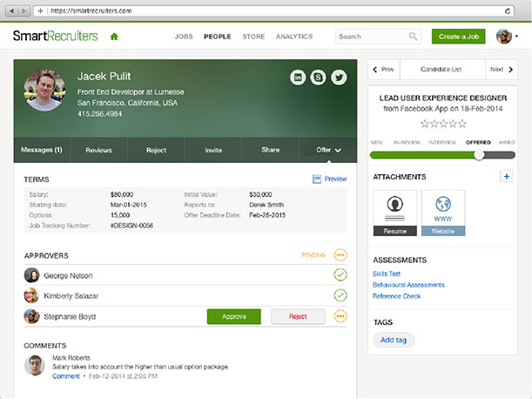Open the Skype contact icon
Image resolution: width=532 pixels, height=399 pixels.
click(318, 78)
